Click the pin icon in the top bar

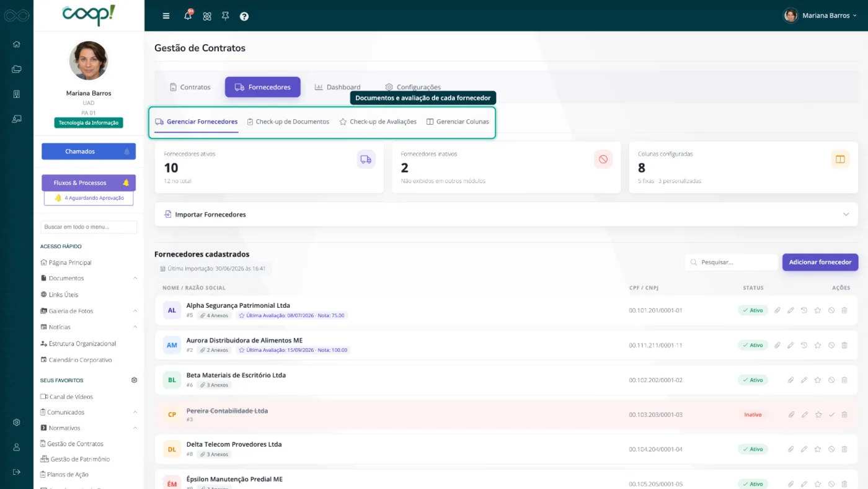pyautogui.click(x=226, y=16)
